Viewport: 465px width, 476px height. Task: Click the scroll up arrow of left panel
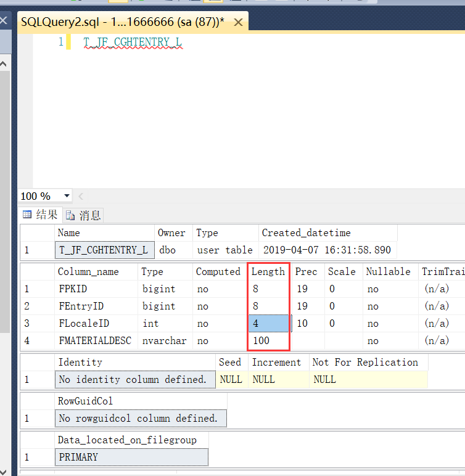click(x=3, y=64)
